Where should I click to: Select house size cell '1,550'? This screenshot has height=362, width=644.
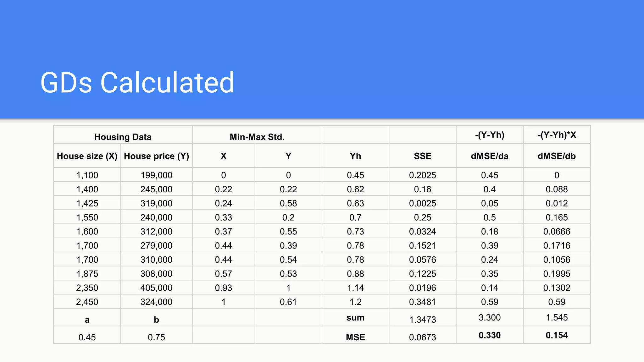click(x=87, y=217)
